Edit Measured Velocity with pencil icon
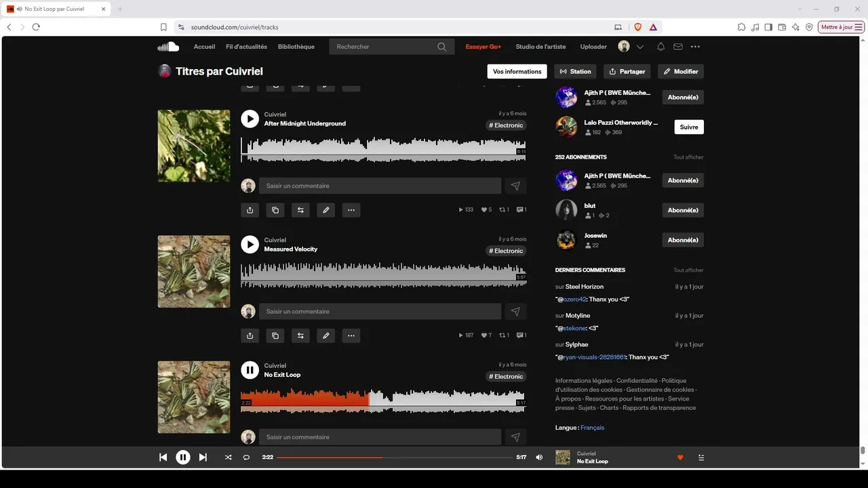Viewport: 868px width, 488px height. [326, 335]
